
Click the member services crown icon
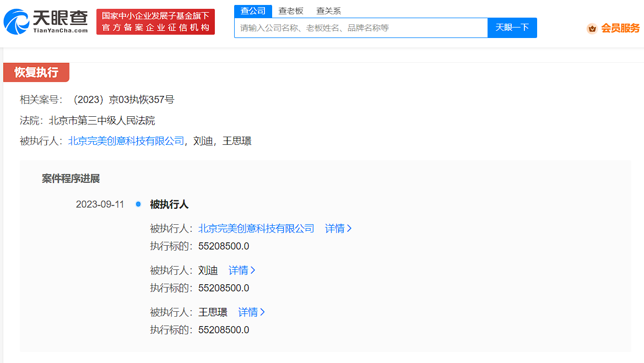(592, 28)
